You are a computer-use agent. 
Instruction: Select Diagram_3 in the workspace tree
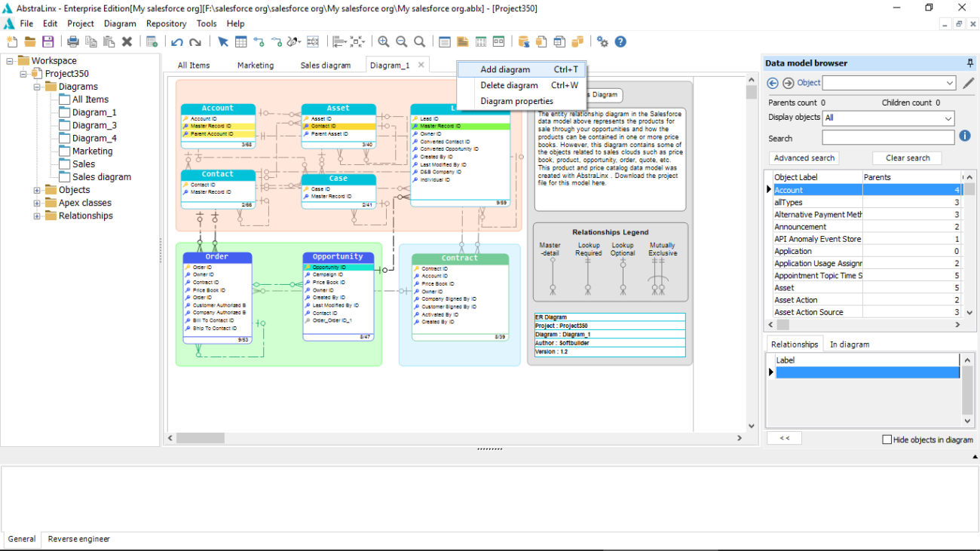tap(94, 125)
